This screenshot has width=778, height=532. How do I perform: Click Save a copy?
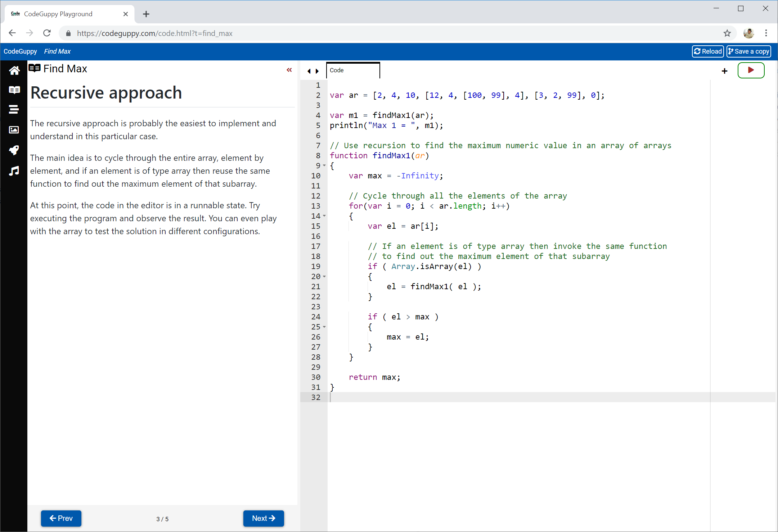tap(748, 51)
